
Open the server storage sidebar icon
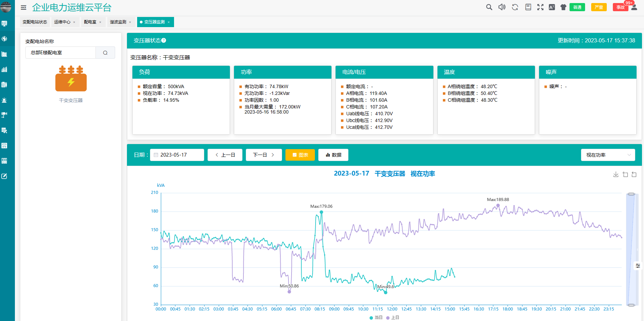point(4,146)
